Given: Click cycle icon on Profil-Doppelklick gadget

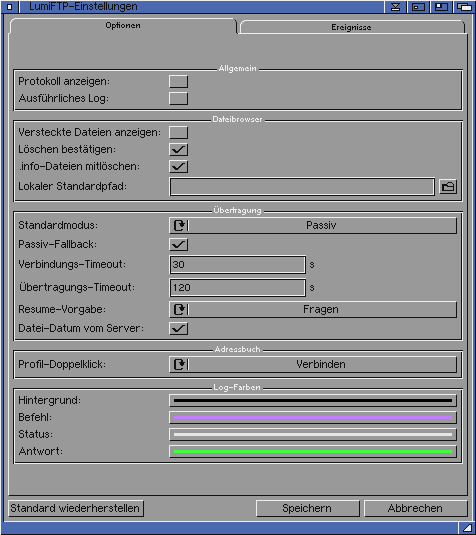Looking at the screenshot, I should [180, 364].
